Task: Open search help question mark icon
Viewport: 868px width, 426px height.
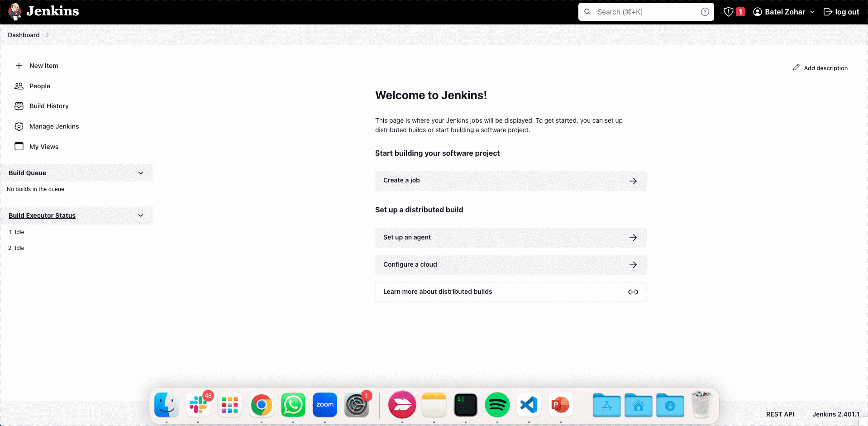Action: click(x=705, y=12)
